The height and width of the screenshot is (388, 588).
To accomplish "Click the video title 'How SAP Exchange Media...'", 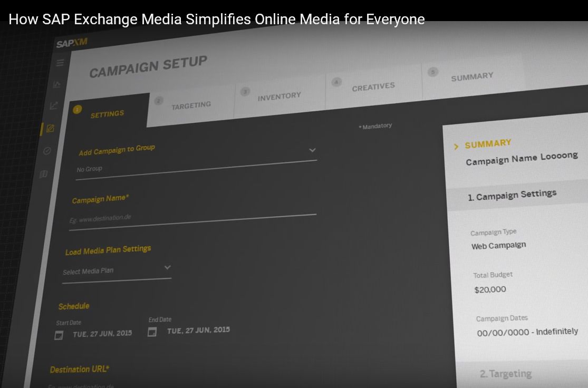I will (217, 19).
